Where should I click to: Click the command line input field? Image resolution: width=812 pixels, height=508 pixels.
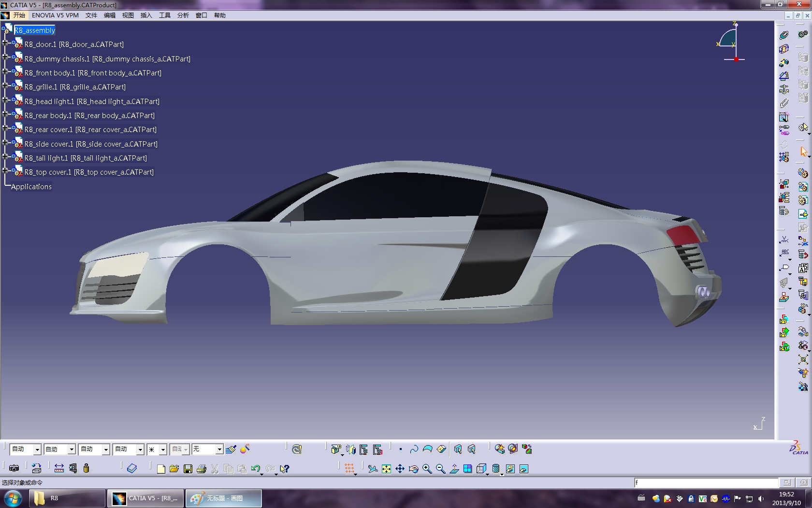click(x=706, y=483)
